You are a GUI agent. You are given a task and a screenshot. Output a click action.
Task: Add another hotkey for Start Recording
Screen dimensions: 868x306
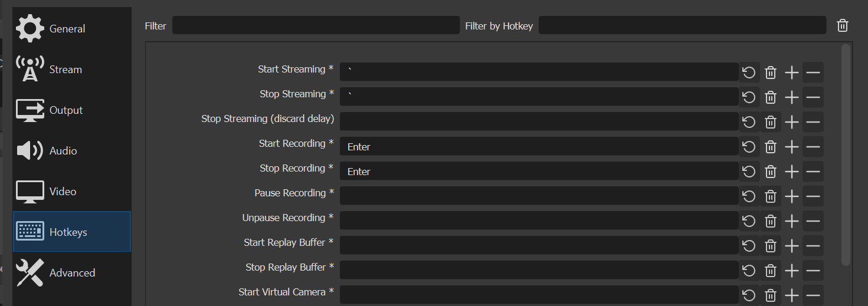coord(792,147)
